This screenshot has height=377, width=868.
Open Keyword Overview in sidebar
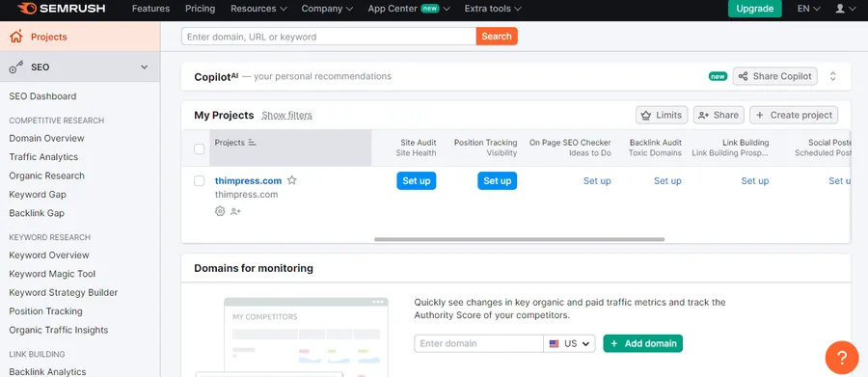pos(49,256)
